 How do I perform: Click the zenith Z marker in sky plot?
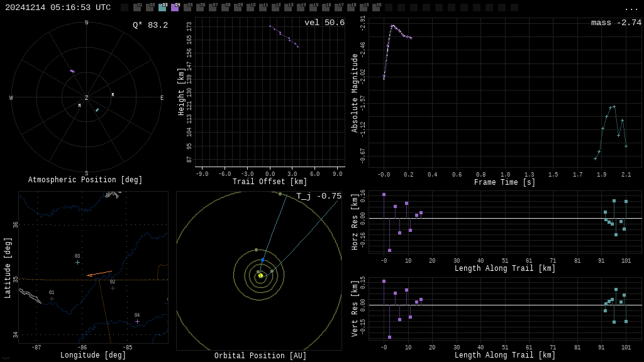point(87,98)
